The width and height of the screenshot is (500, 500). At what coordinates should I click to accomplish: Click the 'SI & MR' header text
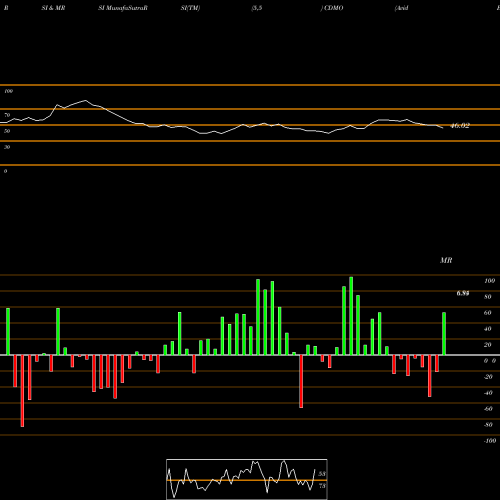53,8
